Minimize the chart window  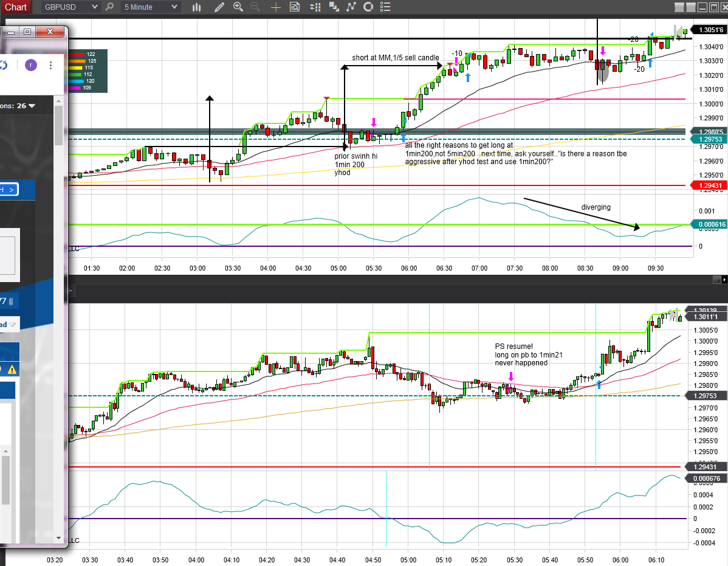coord(702,7)
